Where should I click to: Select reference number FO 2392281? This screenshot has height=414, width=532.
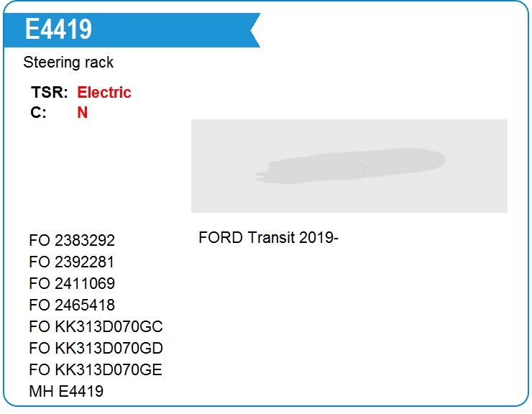[72, 262]
